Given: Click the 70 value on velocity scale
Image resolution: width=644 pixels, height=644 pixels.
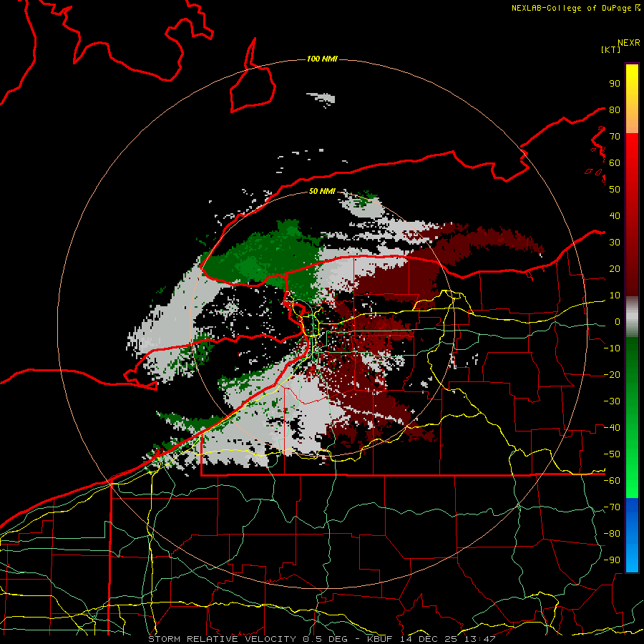Looking at the screenshot, I should (x=615, y=137).
